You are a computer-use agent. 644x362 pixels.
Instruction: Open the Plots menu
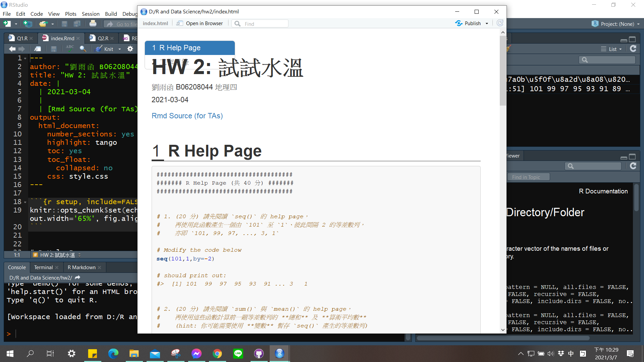70,14
